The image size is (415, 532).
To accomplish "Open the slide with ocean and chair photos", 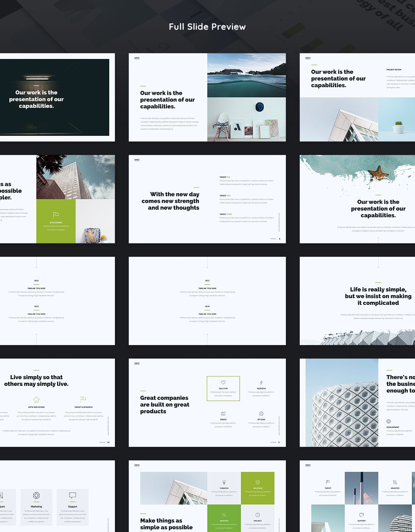I will [x=207, y=97].
